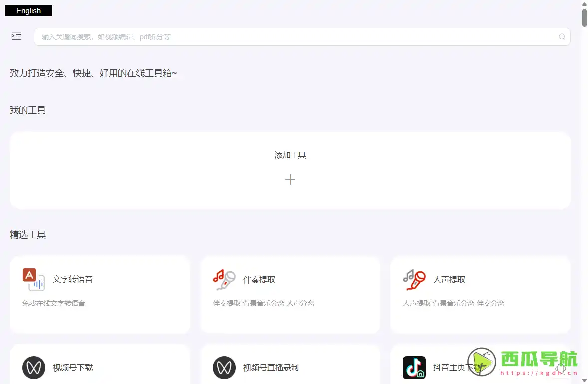The image size is (588, 384).
Task: Click the scrollbar down arrow
Action: click(x=584, y=381)
